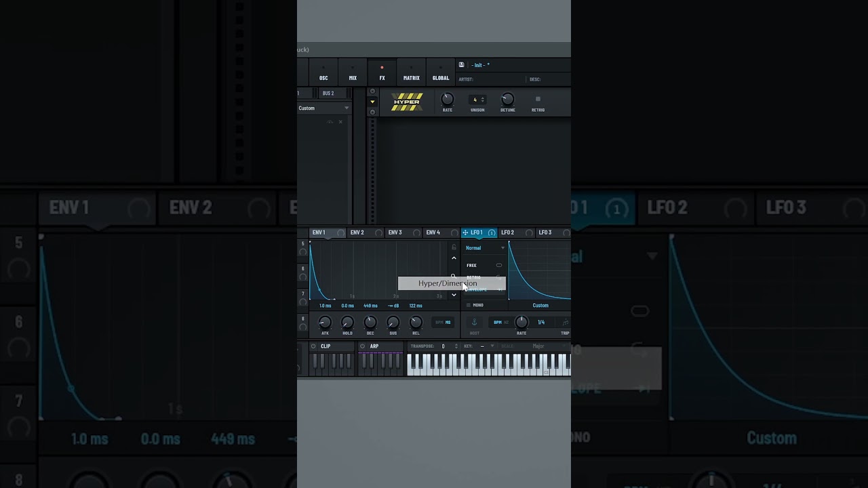Click the ENV 3 modulation ring icon
The width and height of the screenshot is (868, 488).
(416, 232)
